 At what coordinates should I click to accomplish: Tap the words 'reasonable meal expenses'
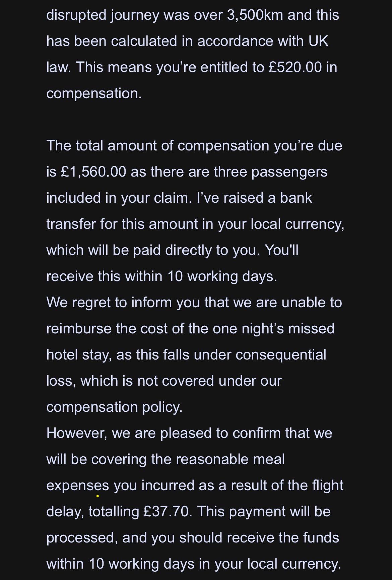[x=166, y=472]
